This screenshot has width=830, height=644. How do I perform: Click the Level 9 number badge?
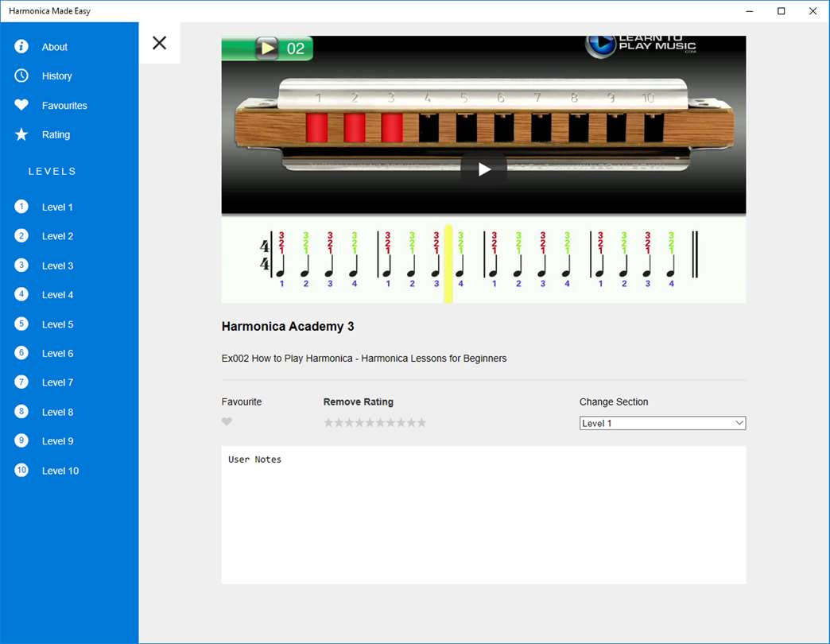[21, 440]
